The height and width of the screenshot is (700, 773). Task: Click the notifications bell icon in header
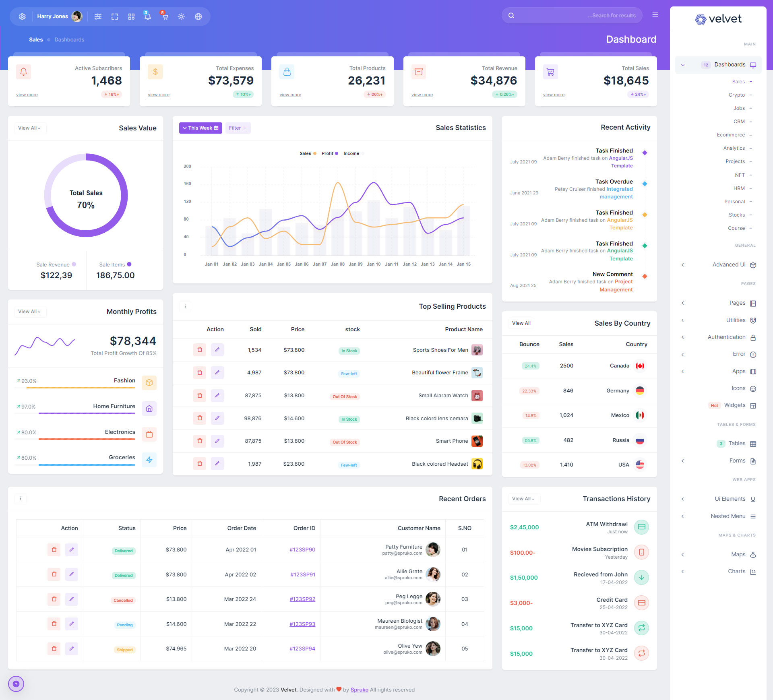(x=147, y=17)
